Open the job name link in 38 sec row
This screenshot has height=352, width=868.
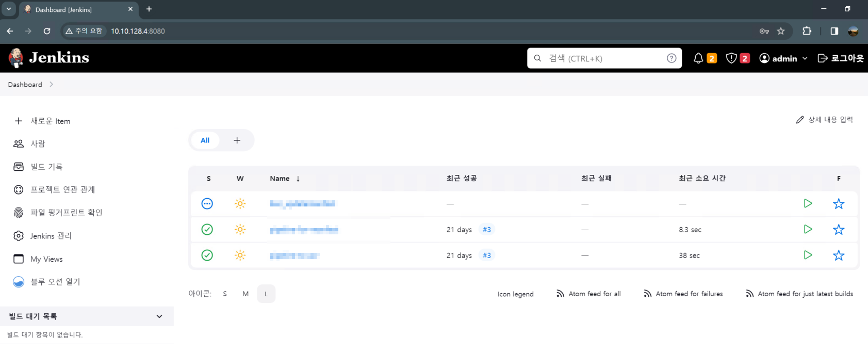pos(294,255)
